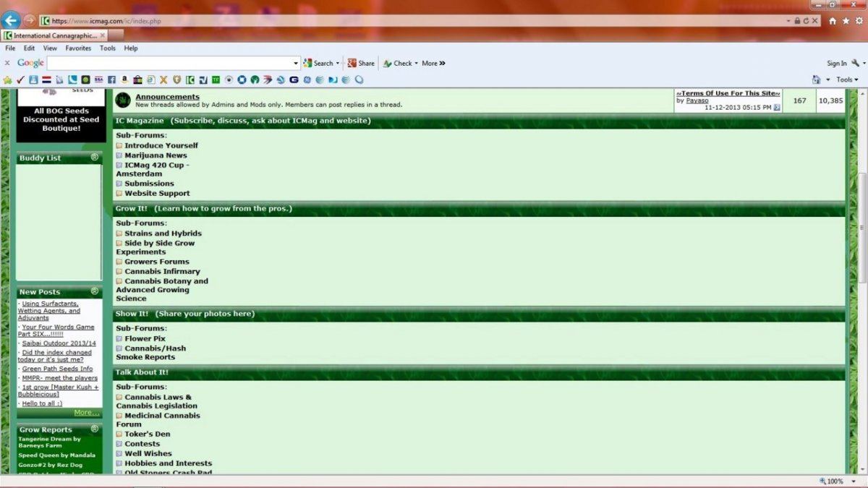Click the Announcements forum leaf icon

[123, 100]
